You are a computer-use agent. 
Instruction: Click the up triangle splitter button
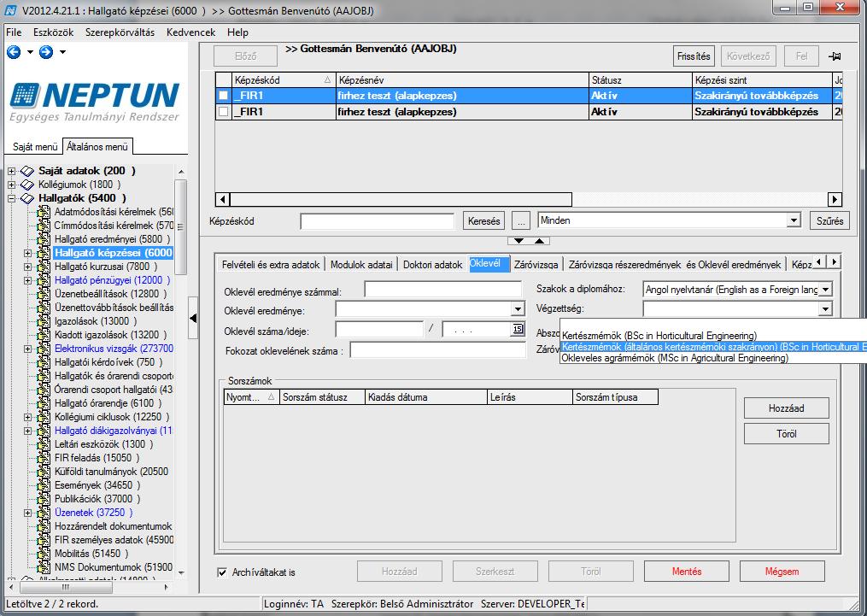pyautogui.click(x=540, y=241)
